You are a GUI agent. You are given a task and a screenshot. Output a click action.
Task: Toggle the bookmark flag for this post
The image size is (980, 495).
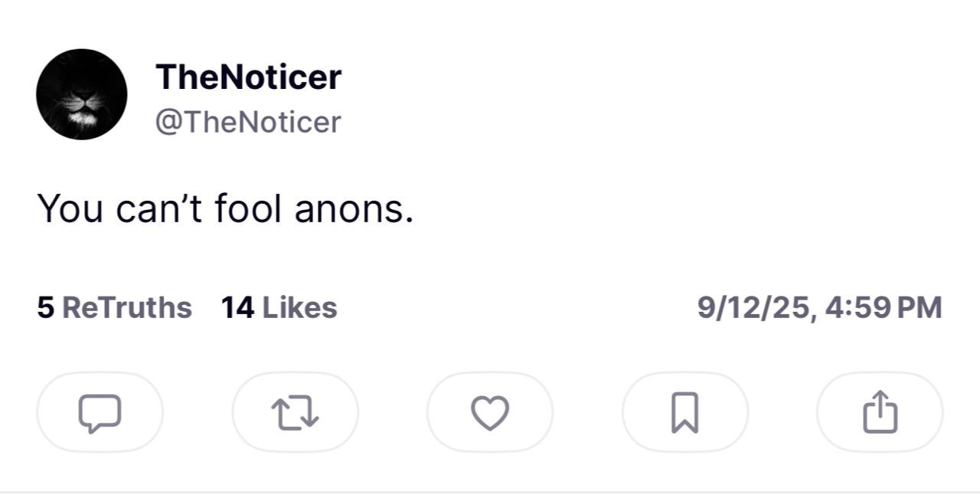pyautogui.click(x=684, y=412)
